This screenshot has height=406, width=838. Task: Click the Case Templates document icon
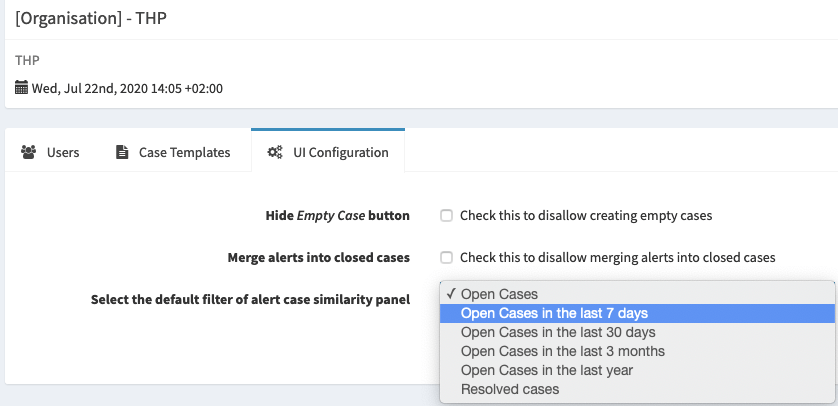pos(122,153)
